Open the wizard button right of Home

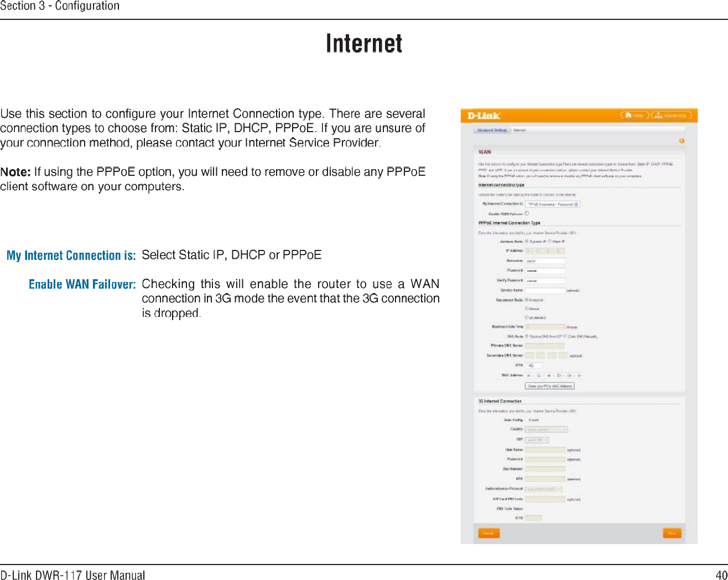point(672,116)
